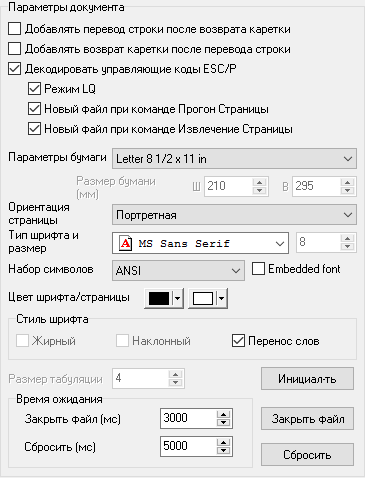
Task: Expand the Параметры бумаги Letter dropdown
Action: (234, 159)
